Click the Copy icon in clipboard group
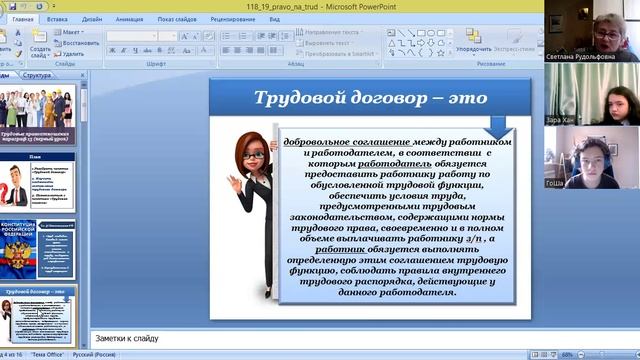The width and height of the screenshot is (640, 360). click(18, 43)
